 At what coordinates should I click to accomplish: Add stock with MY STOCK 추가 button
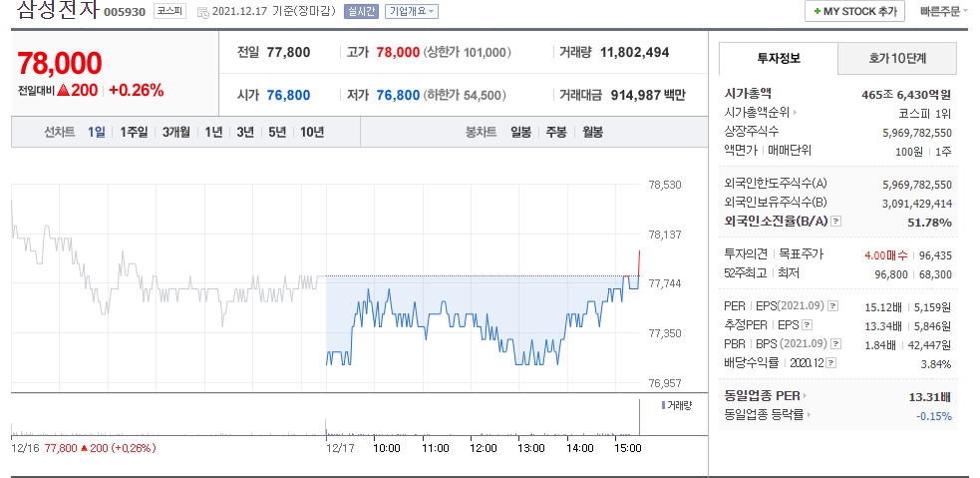(854, 11)
